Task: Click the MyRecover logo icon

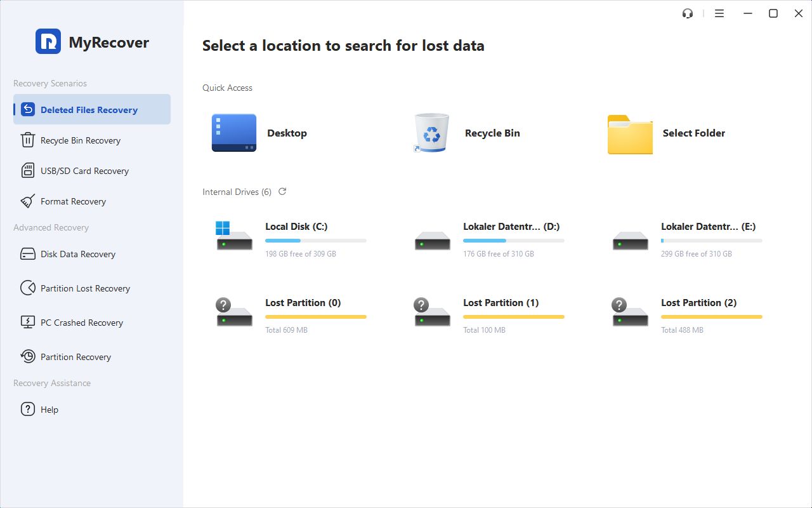Action: [x=48, y=42]
